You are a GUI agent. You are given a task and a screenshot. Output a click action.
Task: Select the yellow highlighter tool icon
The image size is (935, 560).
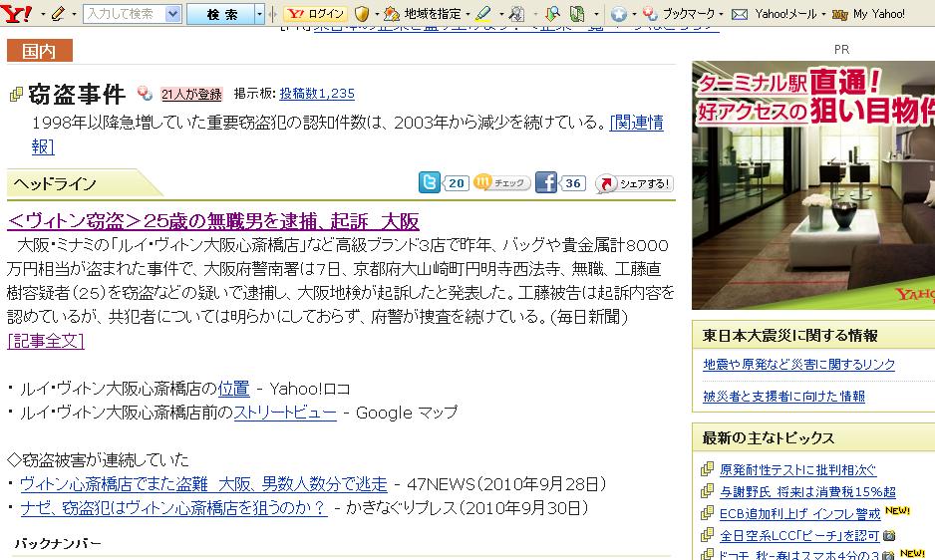(483, 13)
